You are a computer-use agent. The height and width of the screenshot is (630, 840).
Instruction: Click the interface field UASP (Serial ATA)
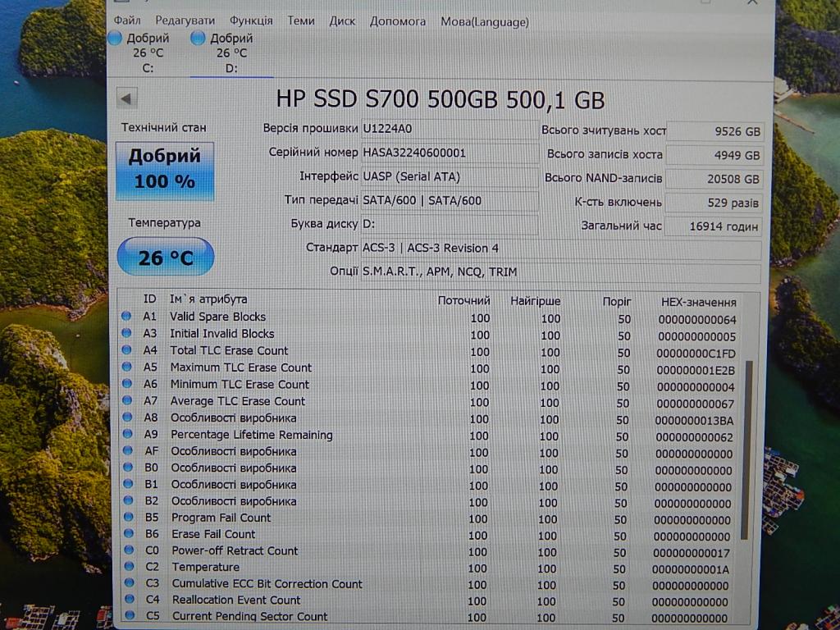450,177
